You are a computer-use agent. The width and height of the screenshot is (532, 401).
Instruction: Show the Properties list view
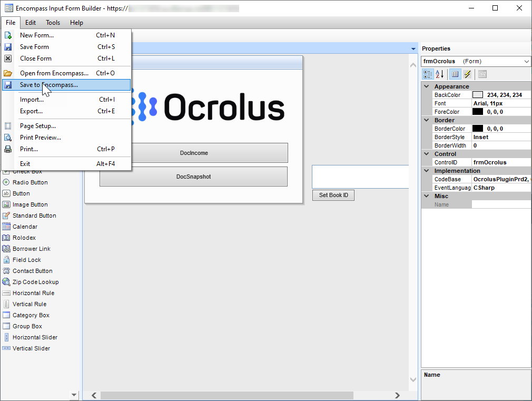455,74
